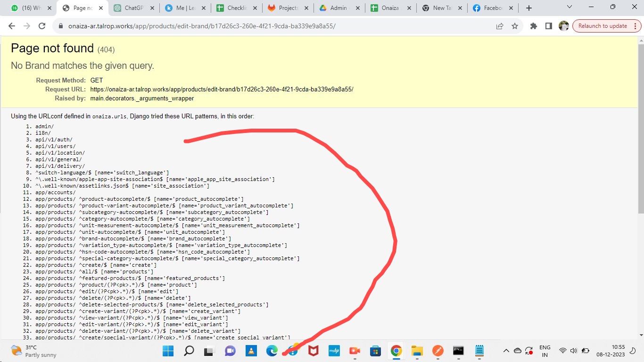Show hidden system tray icons
Screen dimensions: 644x362
click(x=506, y=351)
